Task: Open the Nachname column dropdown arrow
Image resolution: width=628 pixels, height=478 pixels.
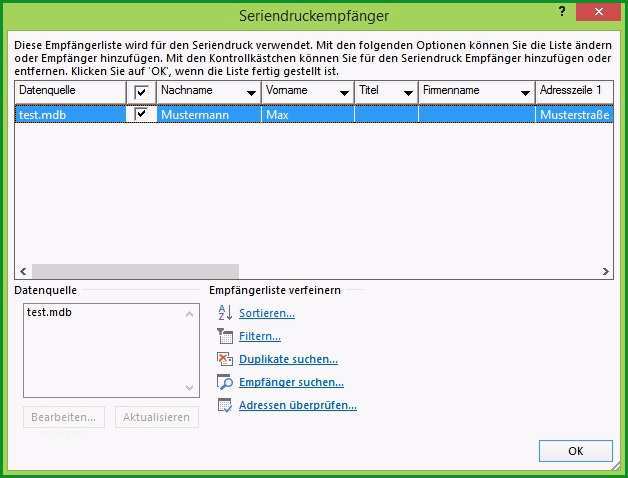Action: coord(251,93)
